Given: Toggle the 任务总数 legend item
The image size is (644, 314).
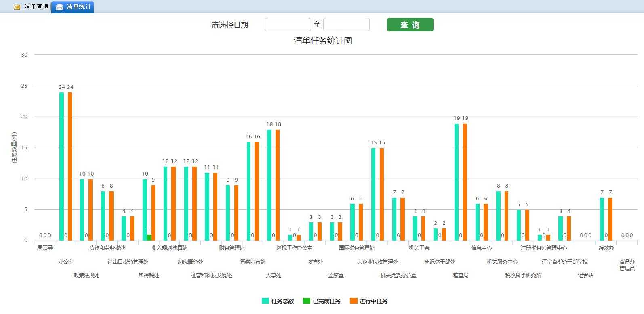Looking at the screenshot, I should pyautogui.click(x=278, y=301).
